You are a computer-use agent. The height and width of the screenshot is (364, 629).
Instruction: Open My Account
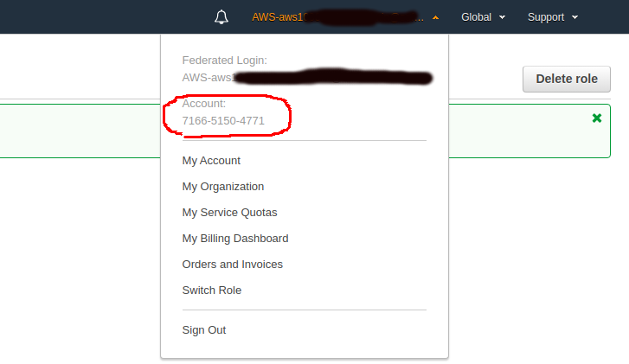[211, 161]
